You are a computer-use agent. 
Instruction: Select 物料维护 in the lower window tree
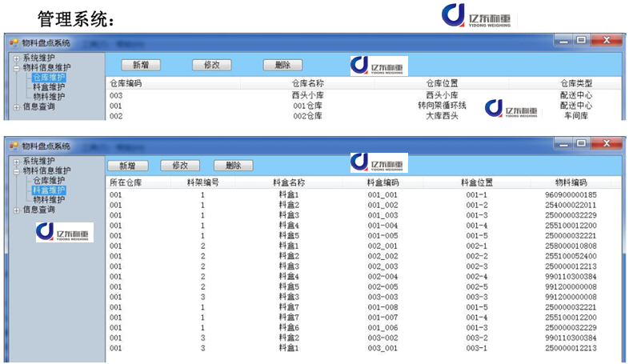click(x=49, y=200)
